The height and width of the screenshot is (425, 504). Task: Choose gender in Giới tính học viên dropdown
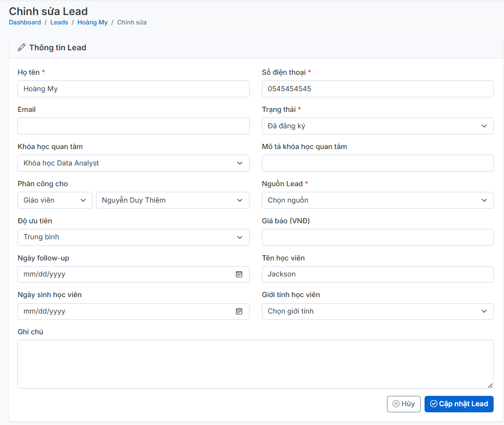(x=377, y=311)
